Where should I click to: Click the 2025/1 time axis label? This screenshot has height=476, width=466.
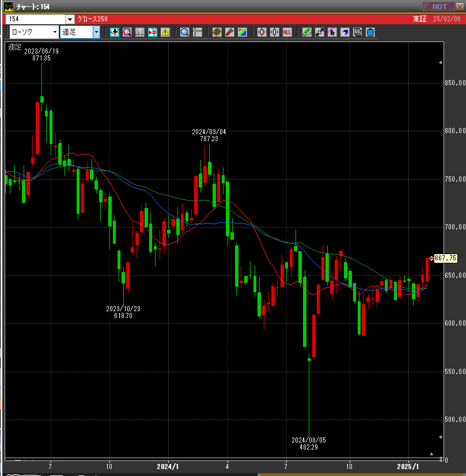coord(408,467)
